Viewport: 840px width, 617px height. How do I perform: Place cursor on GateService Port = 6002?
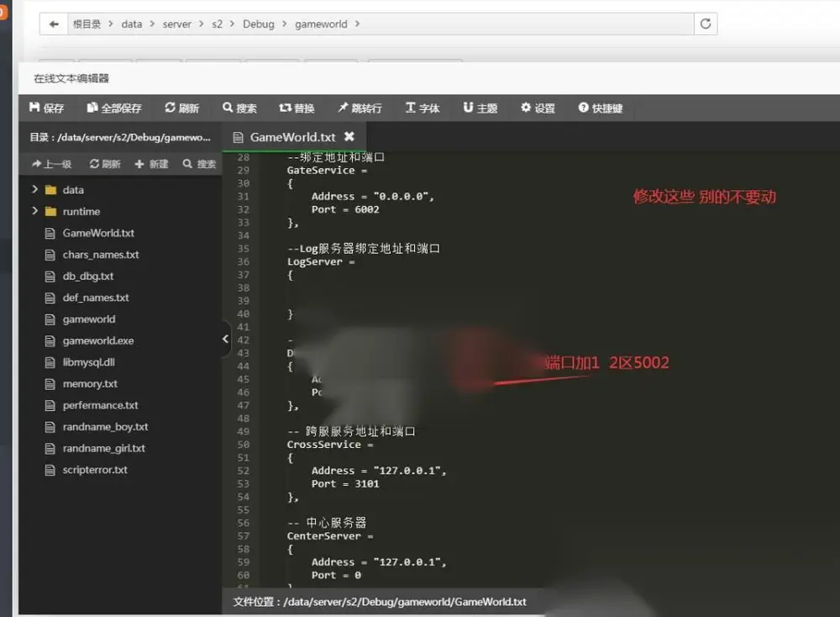pyautogui.click(x=345, y=209)
